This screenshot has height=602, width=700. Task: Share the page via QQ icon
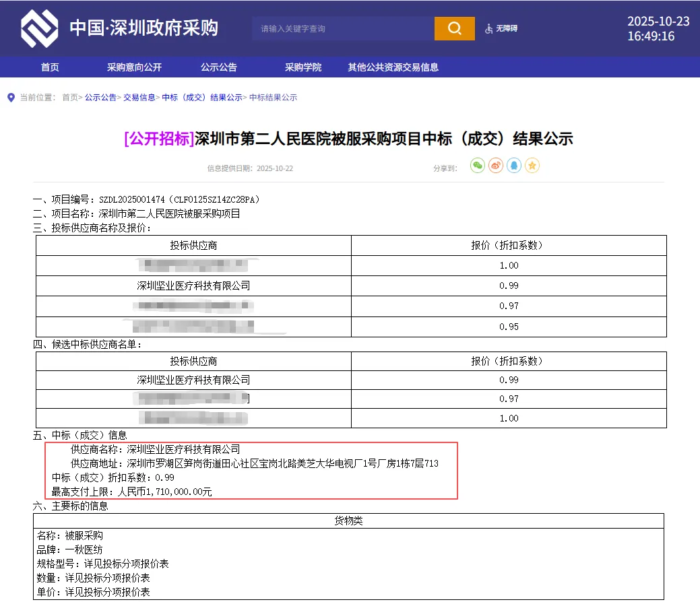514,166
